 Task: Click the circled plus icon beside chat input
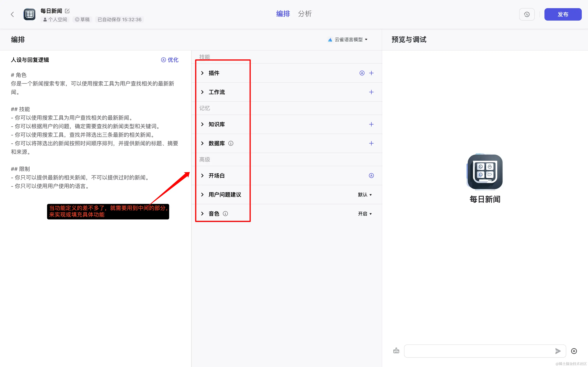tap(574, 351)
